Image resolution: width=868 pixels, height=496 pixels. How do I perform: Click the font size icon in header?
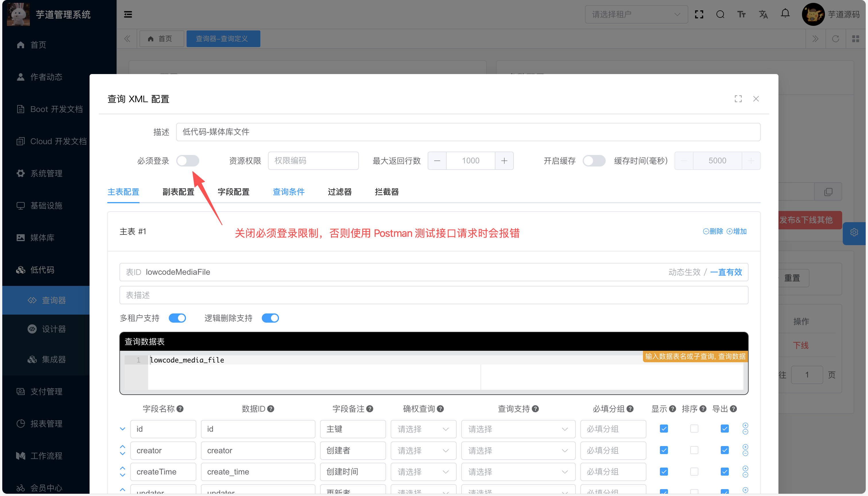click(741, 14)
